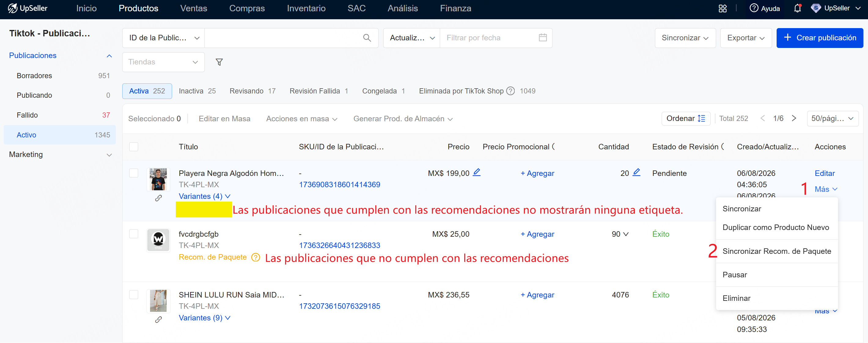Open the Sincronizar dropdown button

pyautogui.click(x=685, y=38)
